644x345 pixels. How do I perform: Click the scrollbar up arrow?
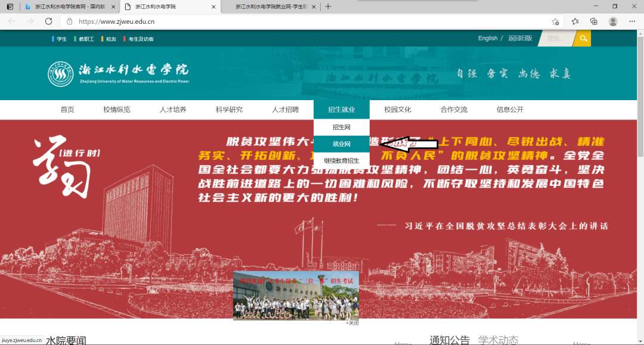640,33
